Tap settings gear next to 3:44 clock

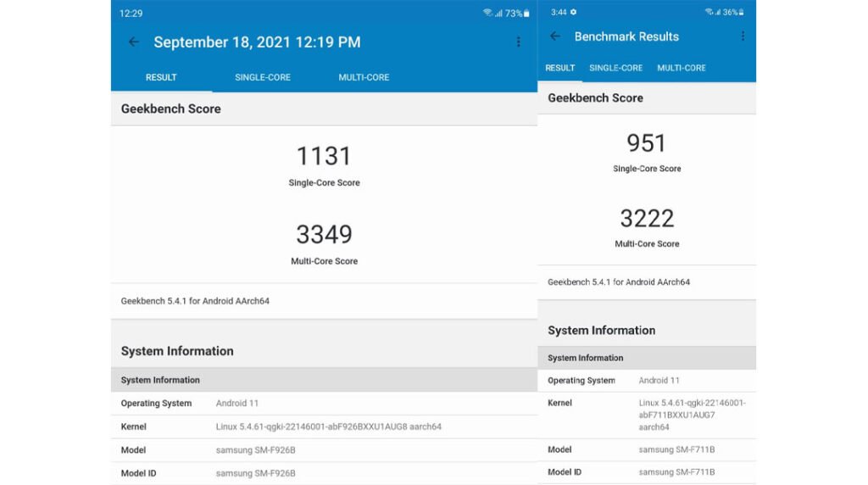click(574, 12)
